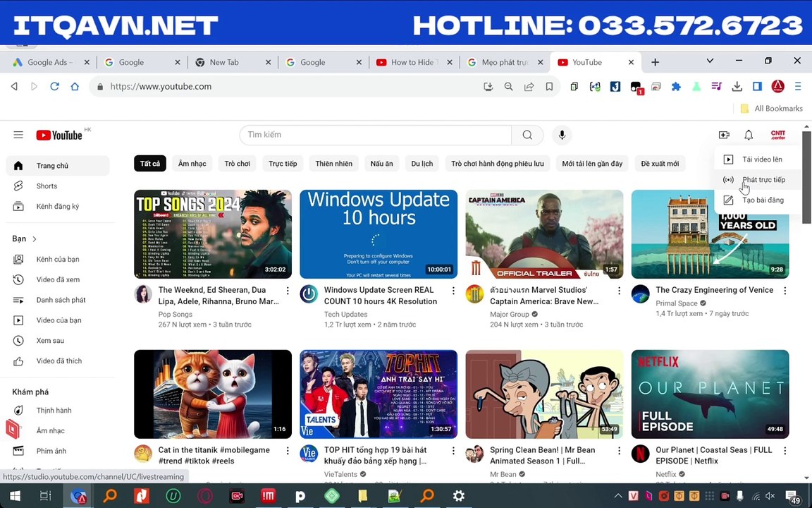Image resolution: width=812 pixels, height=508 pixels.
Task: Open Our Planet Full Episode thumbnail
Action: tap(710, 394)
